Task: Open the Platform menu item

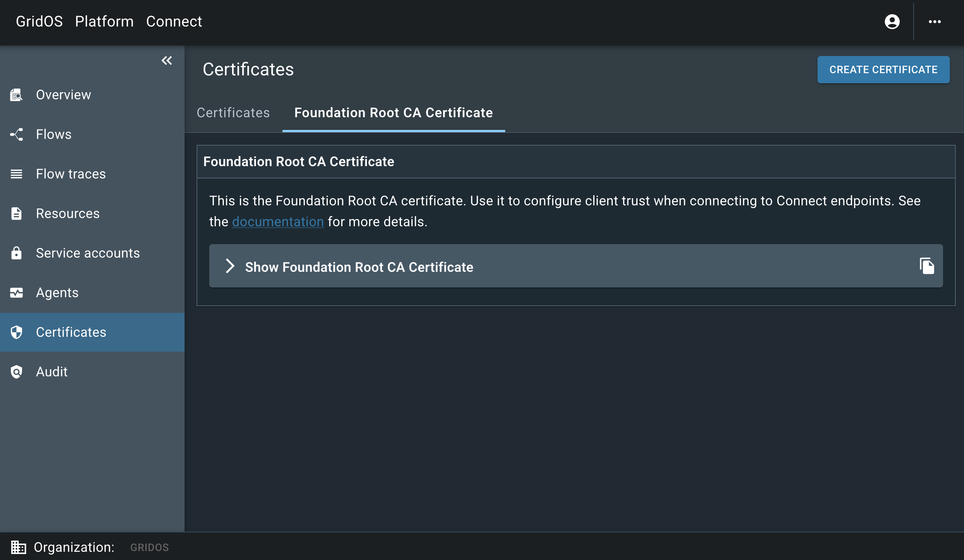Action: tap(104, 21)
